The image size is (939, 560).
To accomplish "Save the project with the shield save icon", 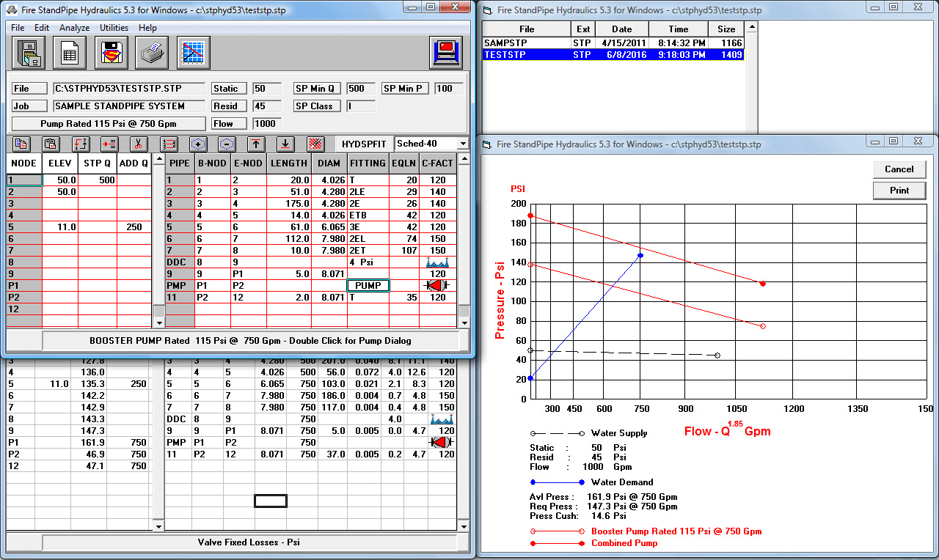I will (110, 51).
